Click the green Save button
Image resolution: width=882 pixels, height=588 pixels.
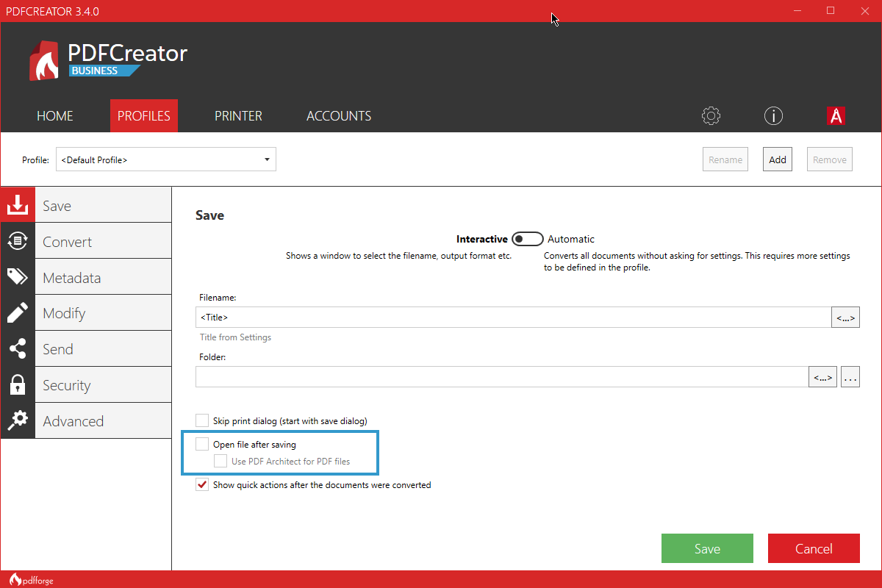(707, 548)
